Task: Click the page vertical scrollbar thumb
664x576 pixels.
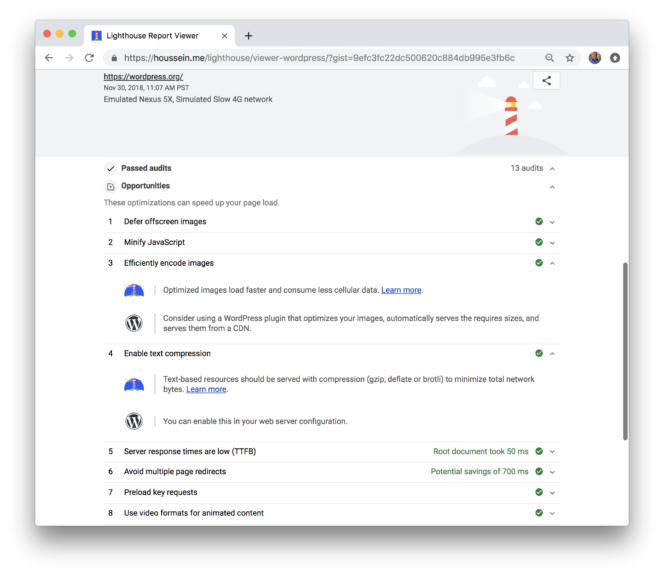Action: (625, 350)
